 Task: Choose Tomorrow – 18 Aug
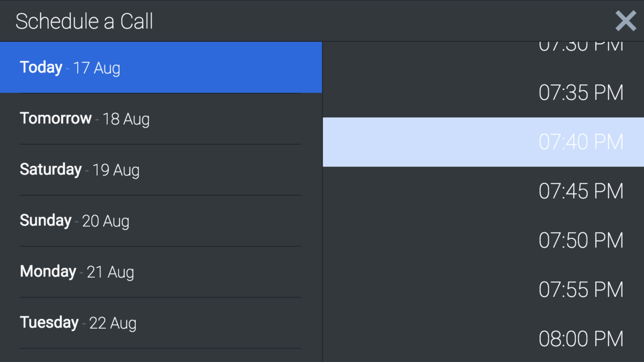click(x=161, y=119)
